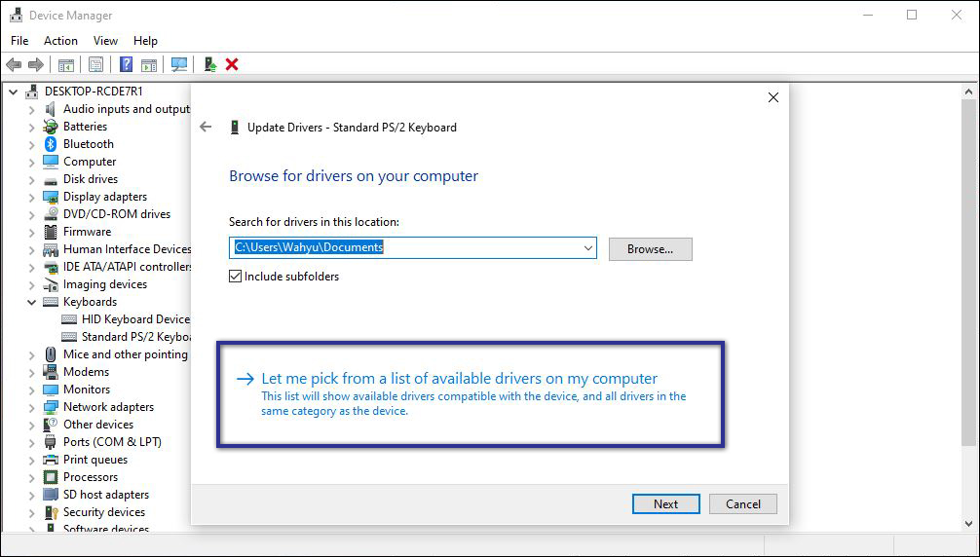This screenshot has width=980, height=557.
Task: Click the Cancel button in dialog
Action: (743, 503)
